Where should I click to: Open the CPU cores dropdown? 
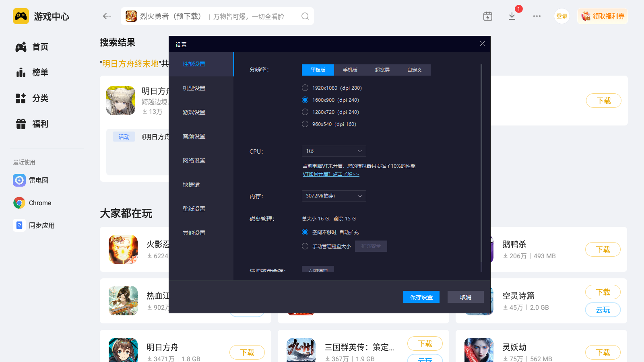click(334, 151)
